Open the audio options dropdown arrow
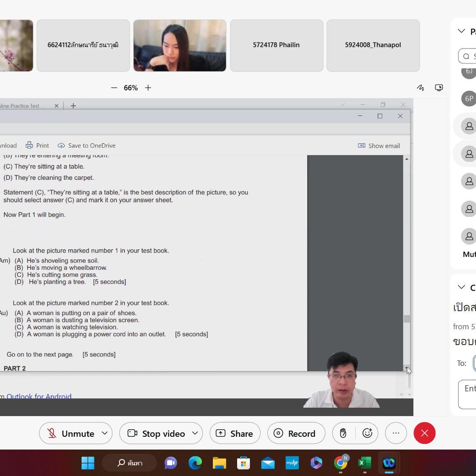 (x=105, y=433)
